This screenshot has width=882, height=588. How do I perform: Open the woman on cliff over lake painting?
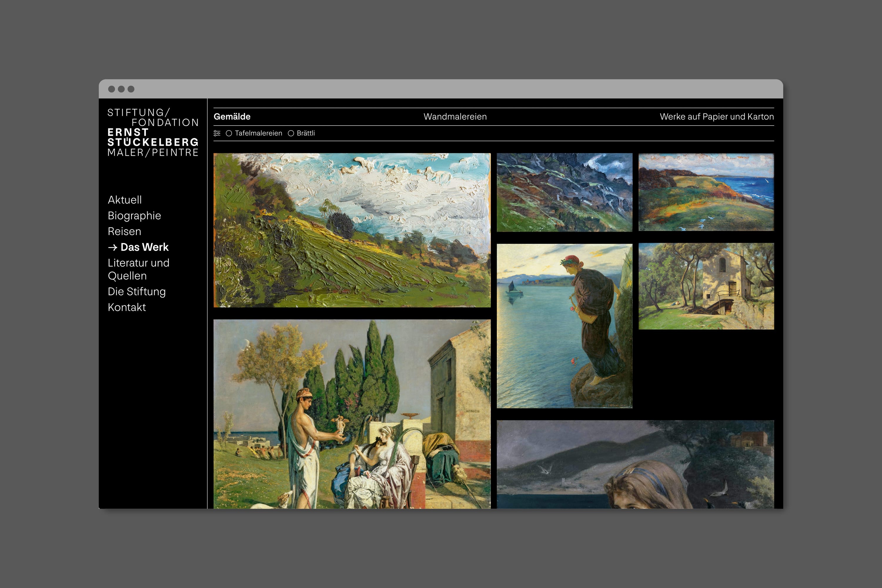564,325
